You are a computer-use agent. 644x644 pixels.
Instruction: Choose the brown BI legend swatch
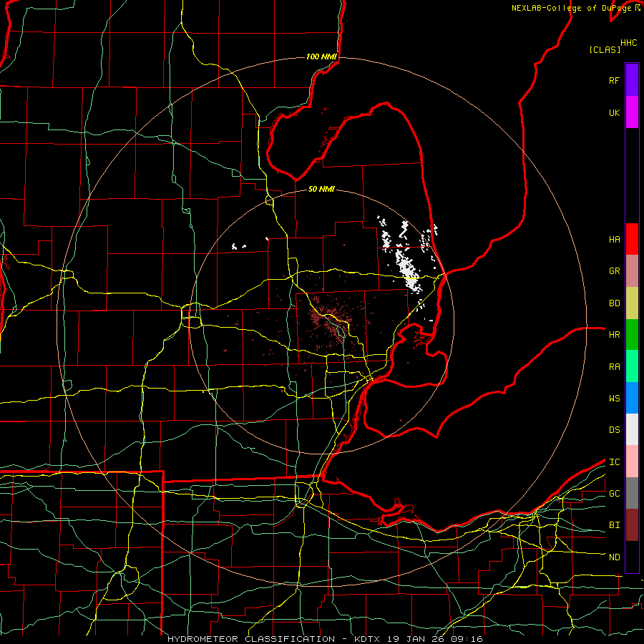(632, 525)
